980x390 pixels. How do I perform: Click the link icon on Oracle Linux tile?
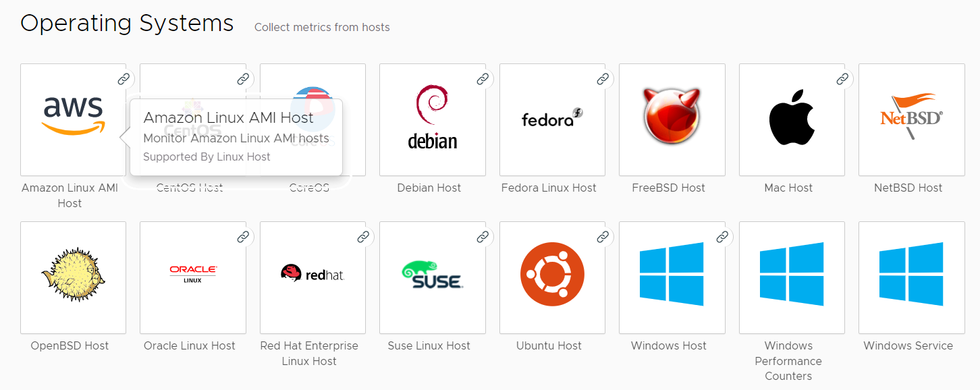pyautogui.click(x=243, y=237)
